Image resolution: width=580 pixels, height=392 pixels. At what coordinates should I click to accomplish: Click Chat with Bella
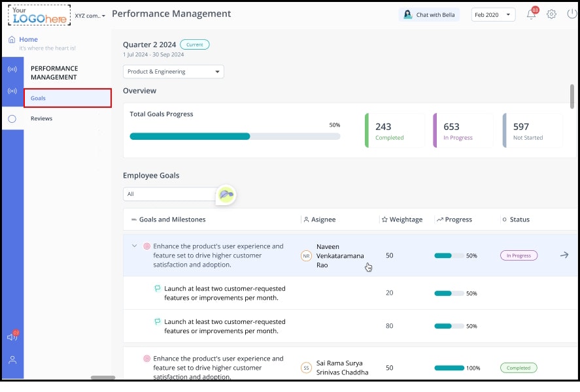click(x=429, y=14)
